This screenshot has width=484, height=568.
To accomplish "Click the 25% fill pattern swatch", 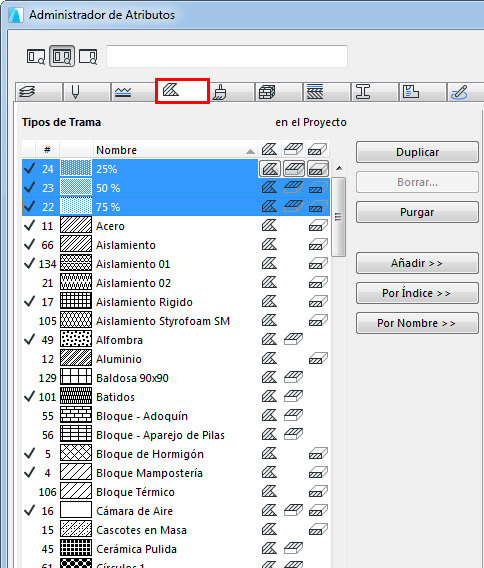I will pyautogui.click(x=76, y=169).
